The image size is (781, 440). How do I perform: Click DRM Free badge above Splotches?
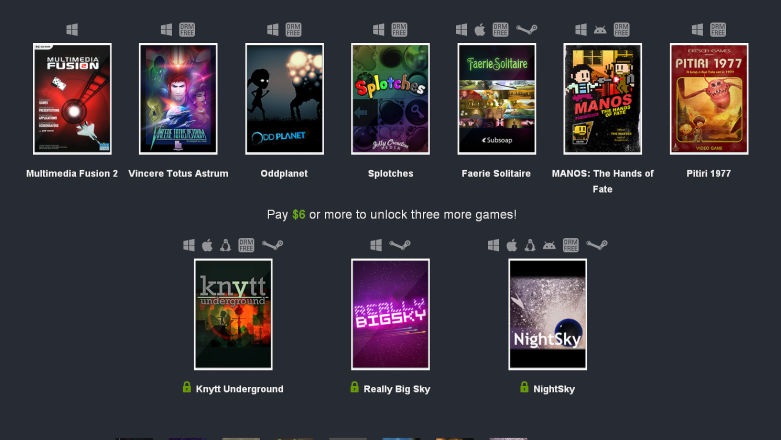(x=399, y=30)
